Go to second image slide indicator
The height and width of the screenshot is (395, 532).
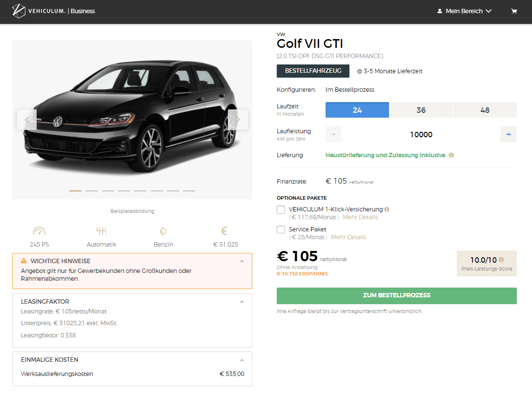tap(92, 191)
